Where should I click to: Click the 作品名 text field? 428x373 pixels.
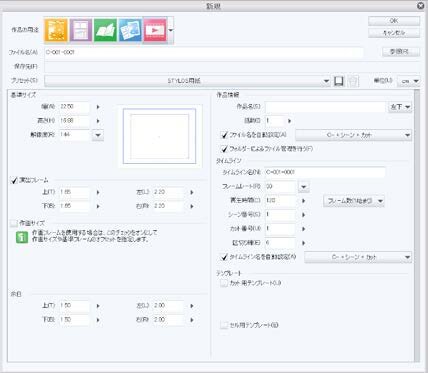[x=325, y=107]
